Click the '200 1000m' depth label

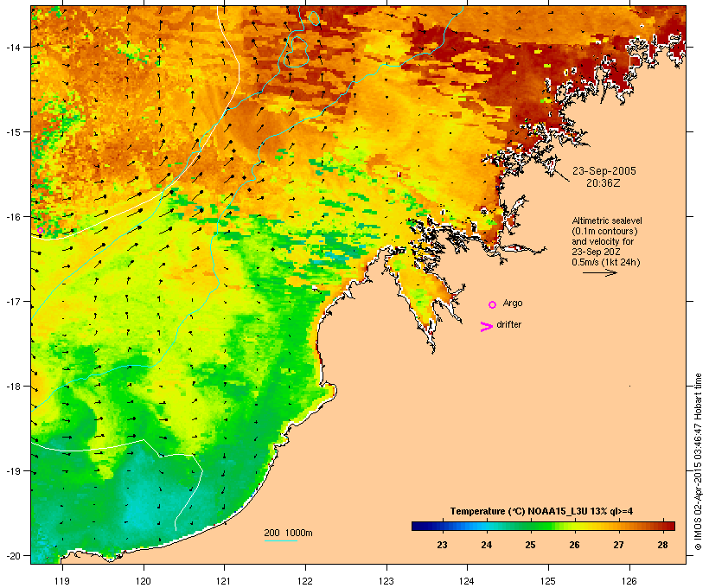point(288,533)
